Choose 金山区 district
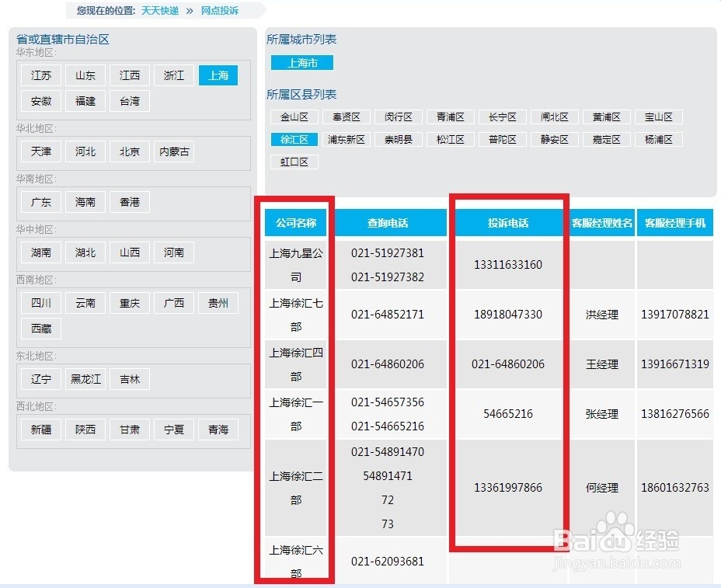The height and width of the screenshot is (588, 721). tap(294, 117)
